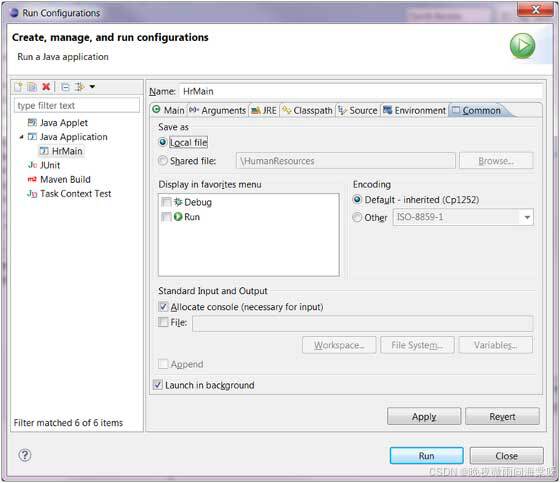
Task: Enable the File output checkbox
Action: (x=163, y=322)
